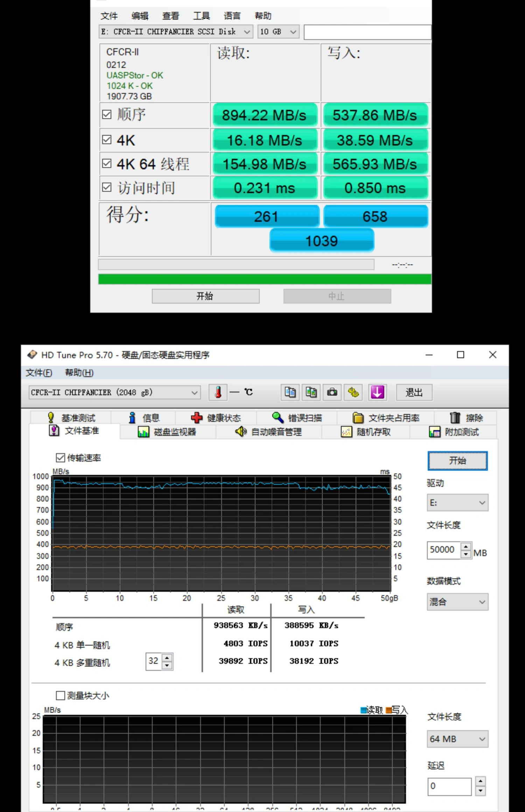Open the 数据模式 混合 dropdown
Image resolution: width=525 pixels, height=812 pixels.
click(457, 601)
